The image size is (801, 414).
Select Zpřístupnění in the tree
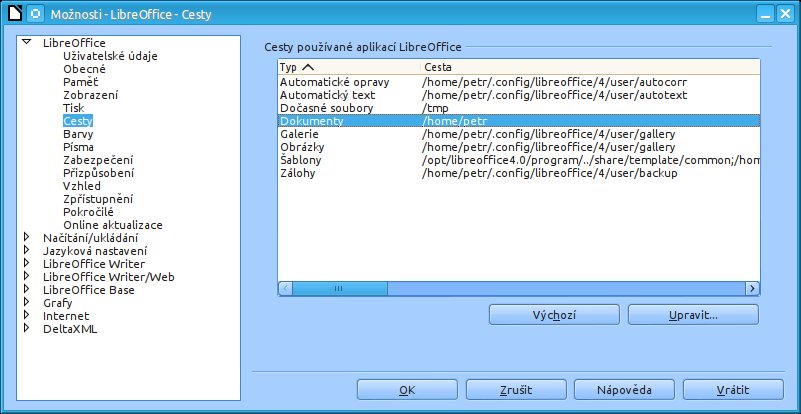click(98, 199)
